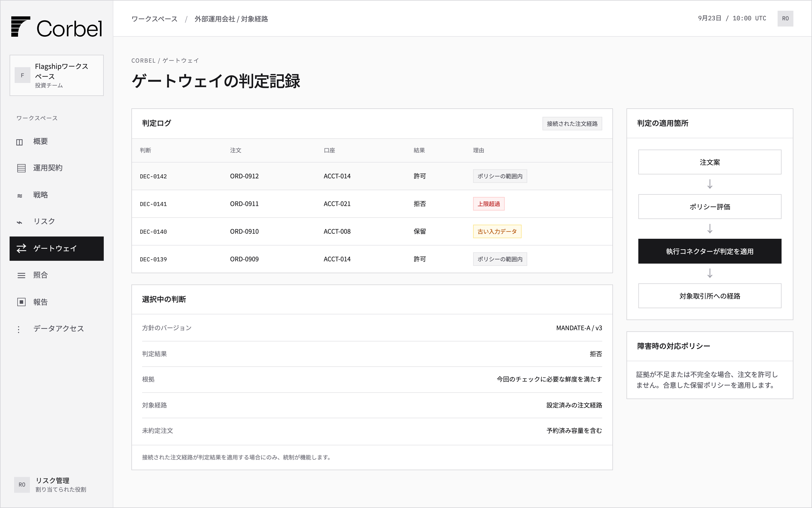812x508 pixels.
Task: Select 執行コネクターが判定を適用 step
Action: 709,251
